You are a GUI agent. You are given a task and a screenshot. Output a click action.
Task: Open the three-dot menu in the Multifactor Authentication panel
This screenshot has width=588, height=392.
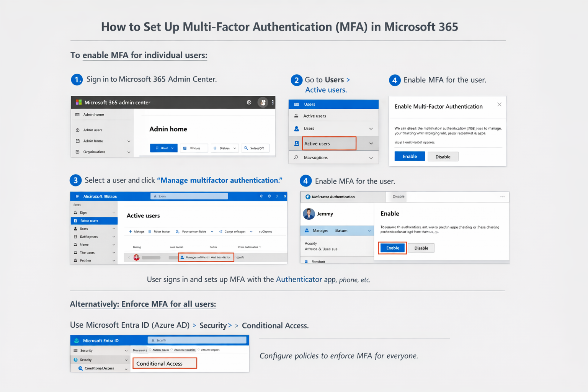coord(502,197)
